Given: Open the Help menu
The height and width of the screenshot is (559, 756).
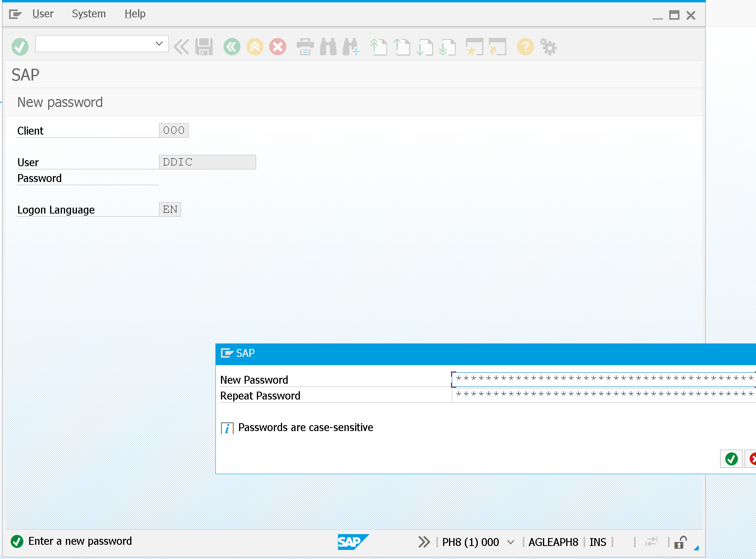Looking at the screenshot, I should (x=135, y=14).
